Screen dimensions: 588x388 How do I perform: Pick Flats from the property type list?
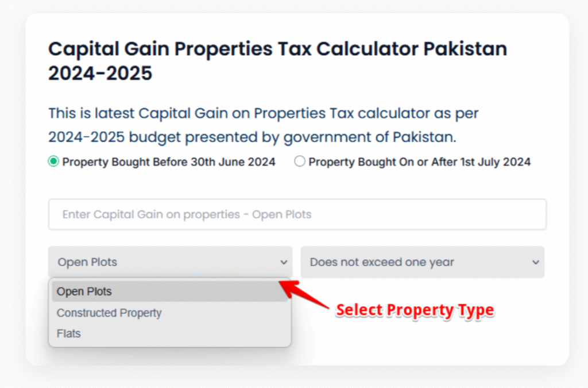(x=69, y=333)
